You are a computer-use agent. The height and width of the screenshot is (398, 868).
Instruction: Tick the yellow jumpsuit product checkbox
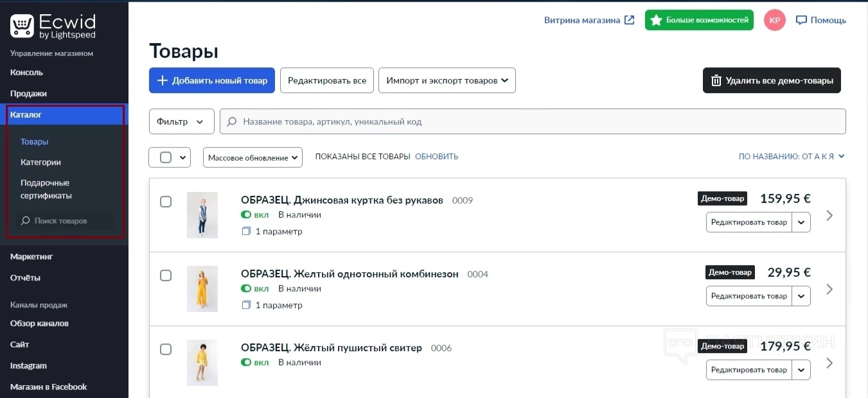pyautogui.click(x=166, y=275)
